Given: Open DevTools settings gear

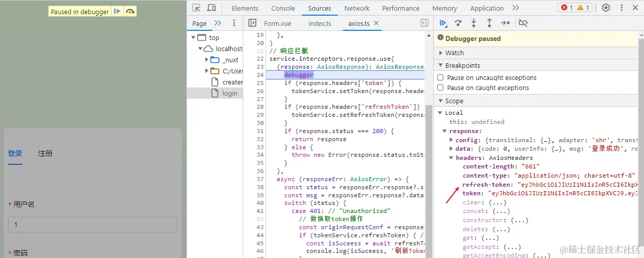Looking at the screenshot, I should pyautogui.click(x=606, y=8).
